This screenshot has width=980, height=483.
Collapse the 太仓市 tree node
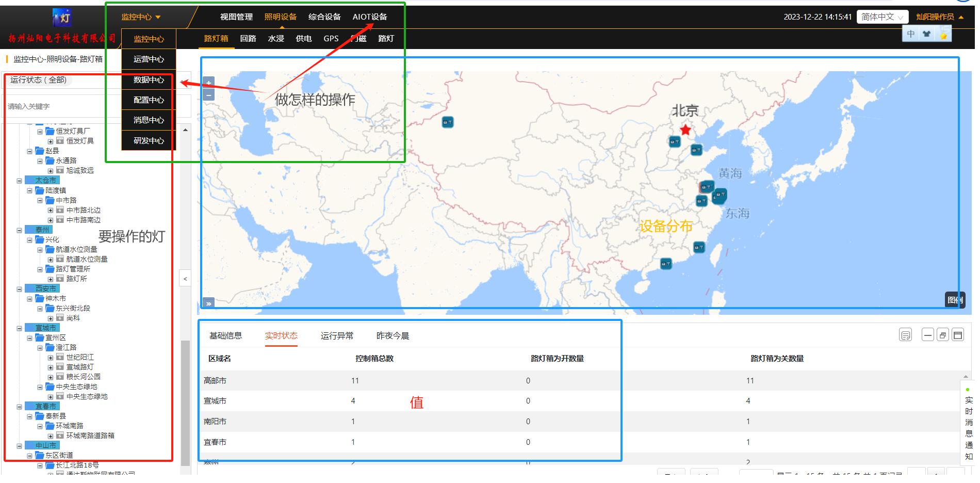19,181
